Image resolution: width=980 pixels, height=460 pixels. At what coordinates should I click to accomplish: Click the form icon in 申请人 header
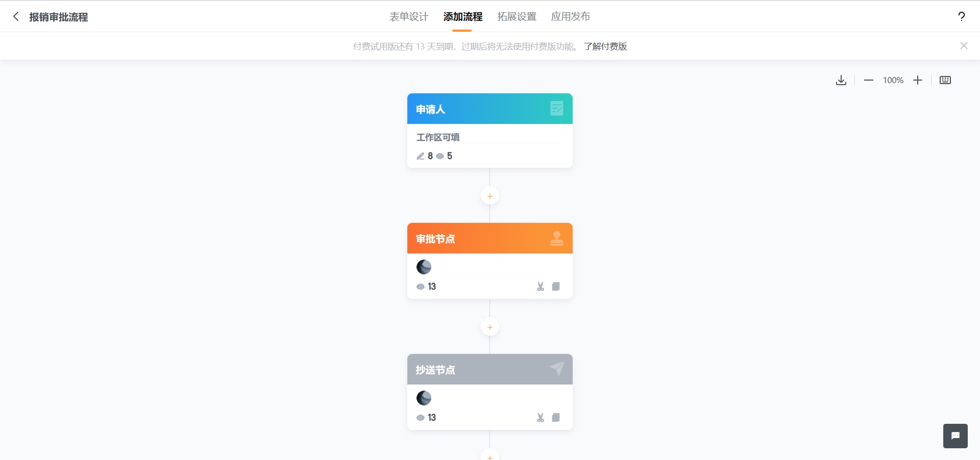coord(557,109)
